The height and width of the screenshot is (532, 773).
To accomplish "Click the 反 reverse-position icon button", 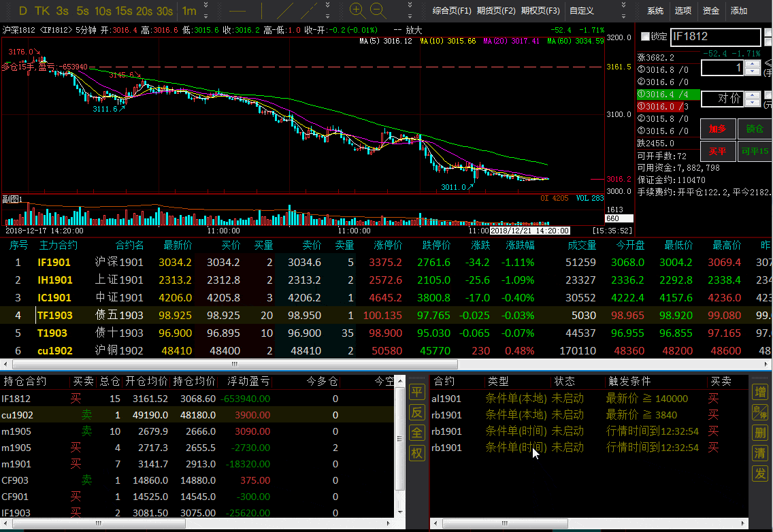I will [417, 413].
